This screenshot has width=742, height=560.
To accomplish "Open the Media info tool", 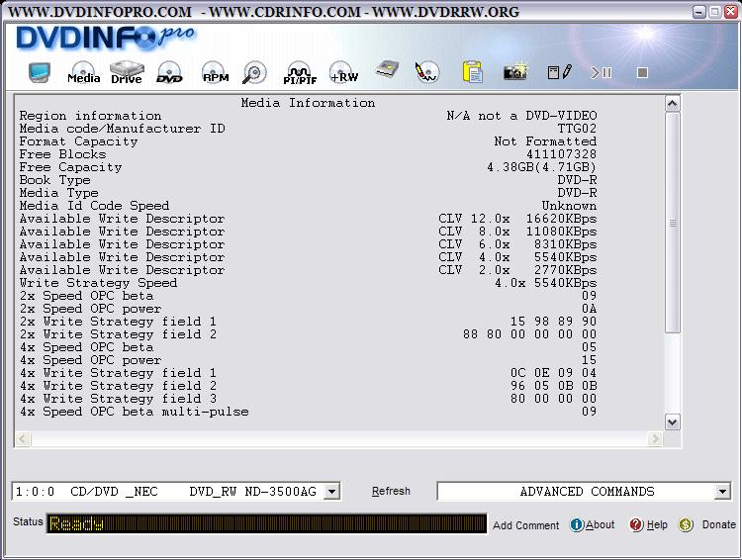I will (83, 72).
